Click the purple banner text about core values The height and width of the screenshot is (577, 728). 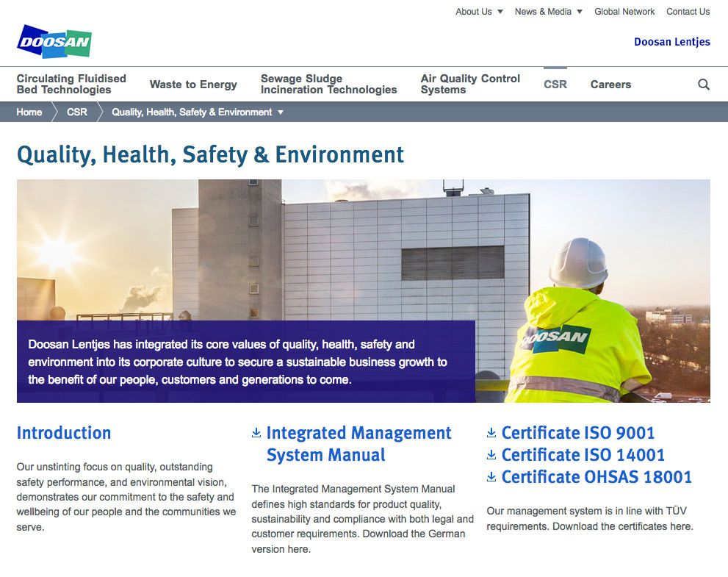[238, 362]
